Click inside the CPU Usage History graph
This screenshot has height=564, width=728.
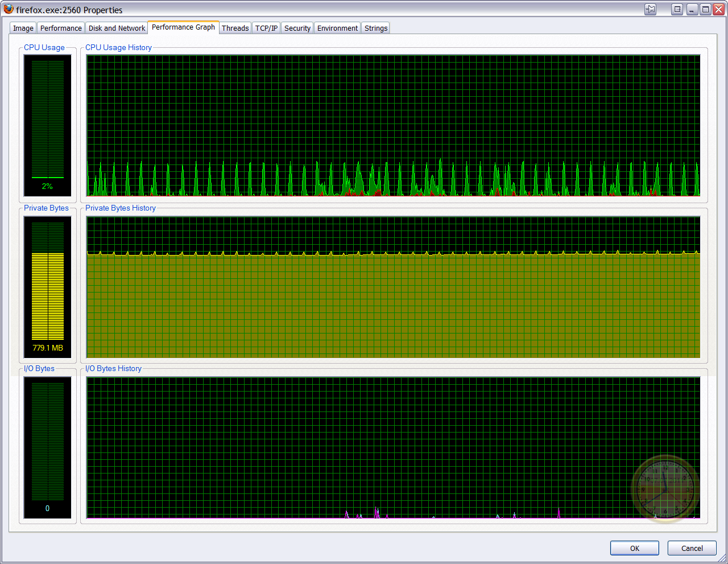click(393, 125)
